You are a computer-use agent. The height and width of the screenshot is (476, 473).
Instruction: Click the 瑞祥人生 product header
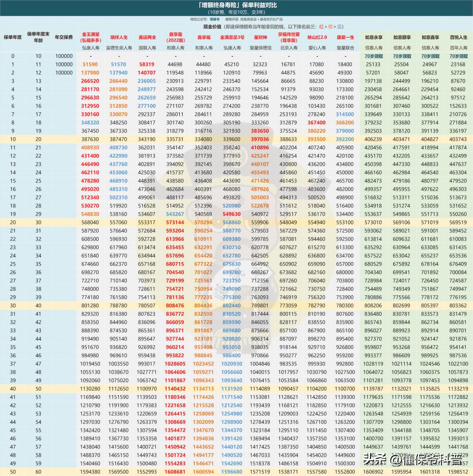[119, 37]
